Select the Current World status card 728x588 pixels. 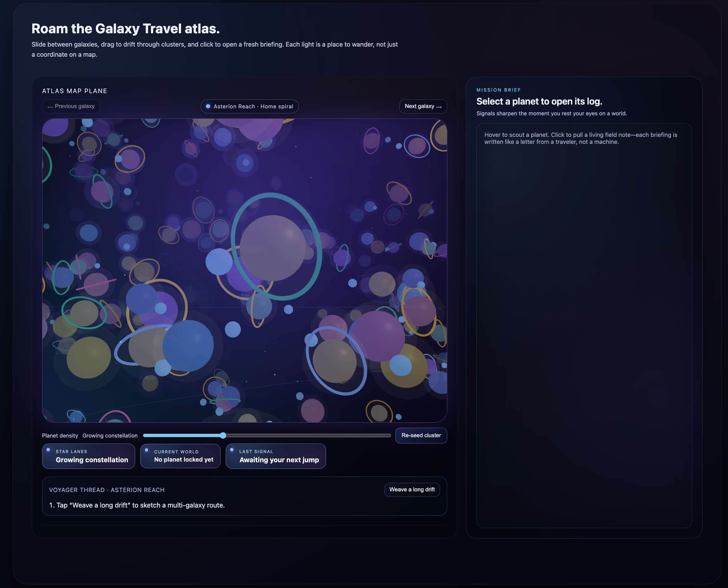pos(180,456)
